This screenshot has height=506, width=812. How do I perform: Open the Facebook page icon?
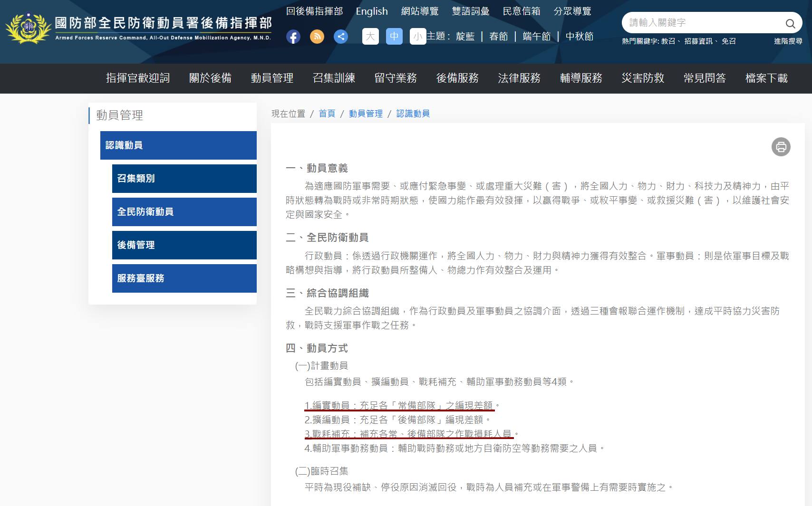[x=293, y=37]
